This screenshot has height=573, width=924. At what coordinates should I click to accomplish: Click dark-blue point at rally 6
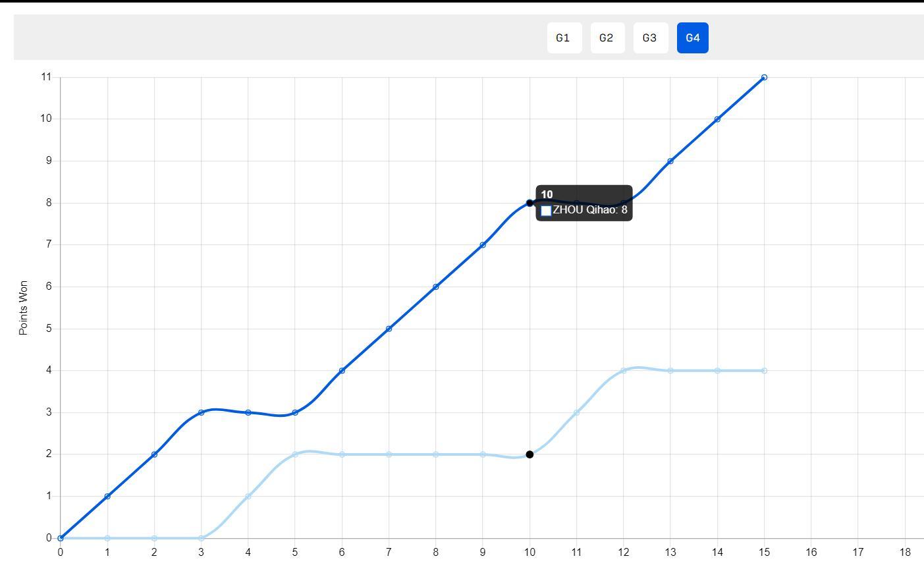tap(342, 371)
